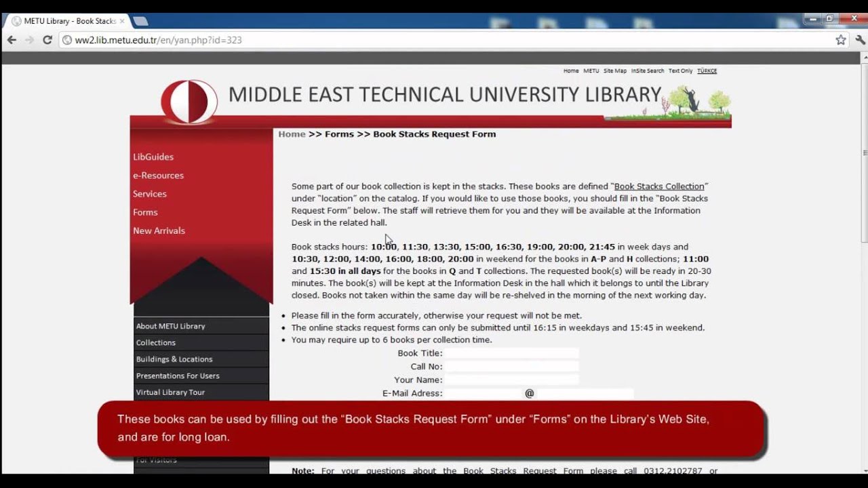Click the address bar URL

[x=158, y=40]
